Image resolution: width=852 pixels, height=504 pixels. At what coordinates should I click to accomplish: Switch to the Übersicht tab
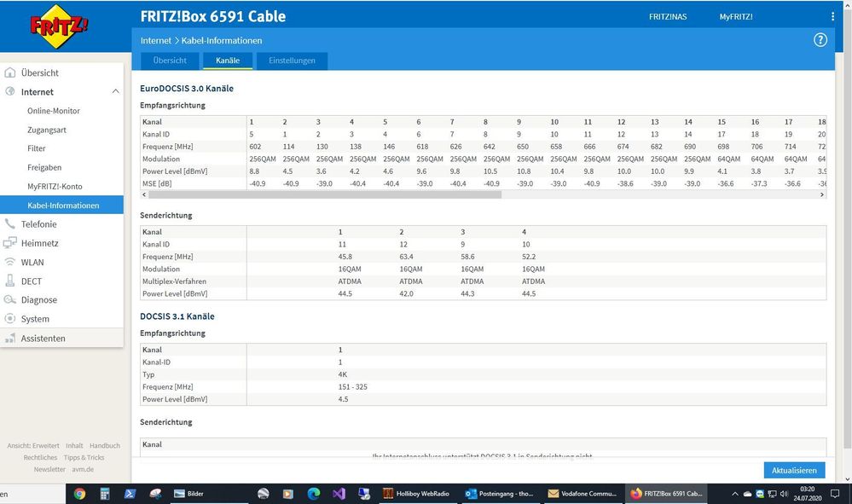click(170, 61)
